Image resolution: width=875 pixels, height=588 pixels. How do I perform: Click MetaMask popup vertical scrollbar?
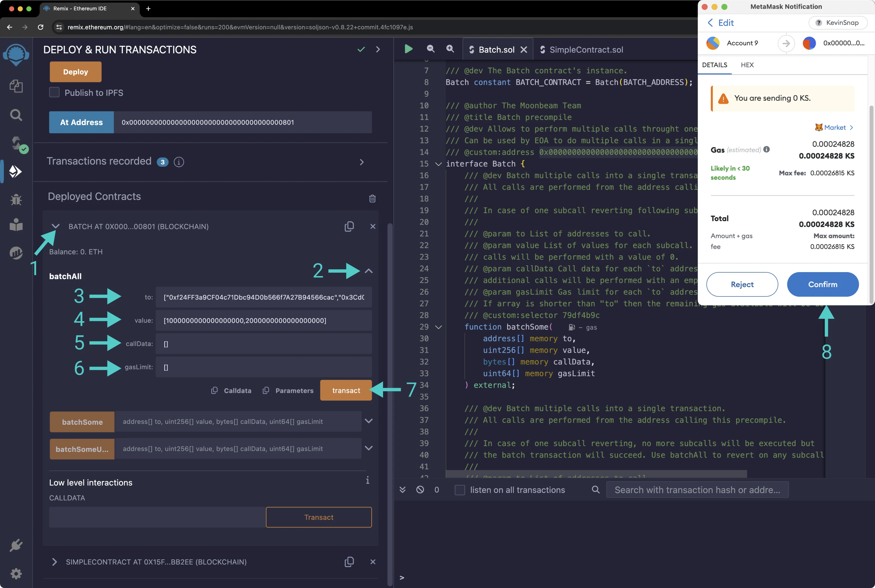tap(871, 204)
